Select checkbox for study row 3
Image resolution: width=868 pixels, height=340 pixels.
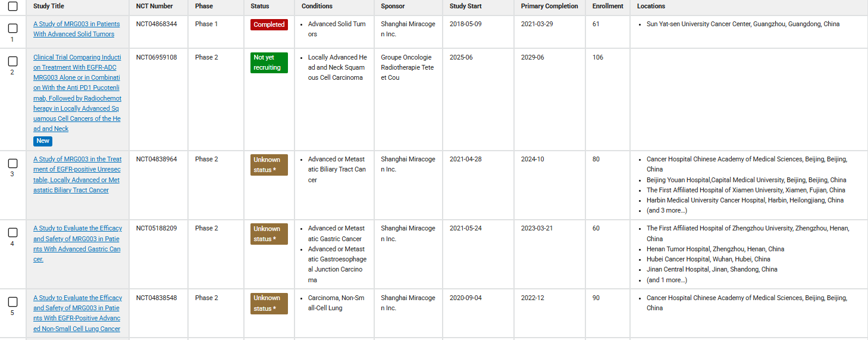coord(12,163)
